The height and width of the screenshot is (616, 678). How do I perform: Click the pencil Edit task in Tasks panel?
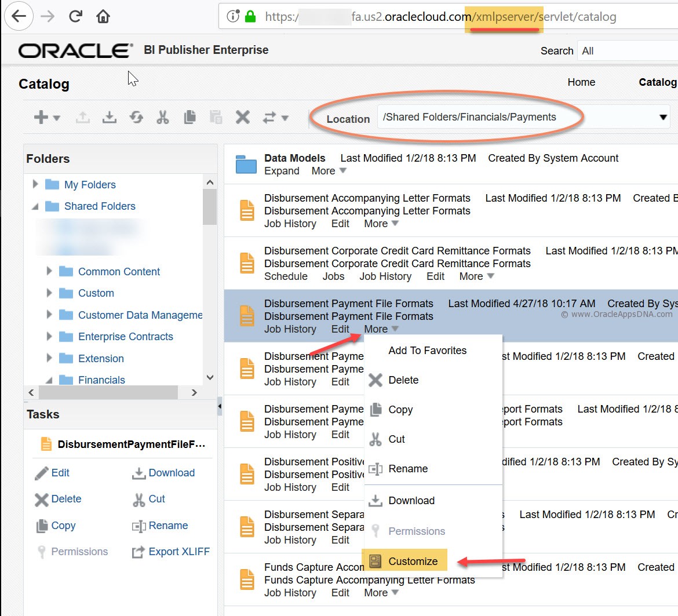52,473
